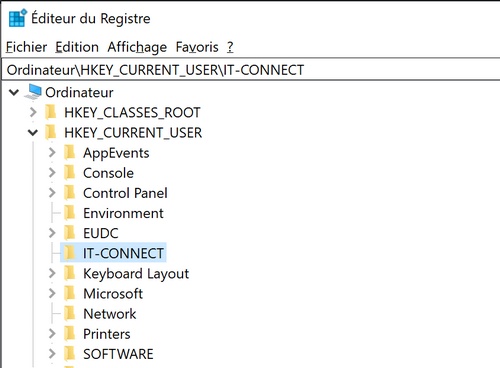Click the HKEY_CURRENT_USER folder icon

point(51,132)
